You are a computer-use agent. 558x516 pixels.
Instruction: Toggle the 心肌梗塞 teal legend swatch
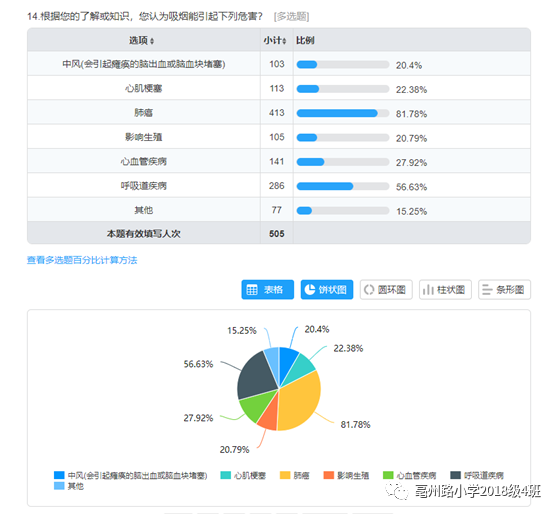tap(226, 475)
